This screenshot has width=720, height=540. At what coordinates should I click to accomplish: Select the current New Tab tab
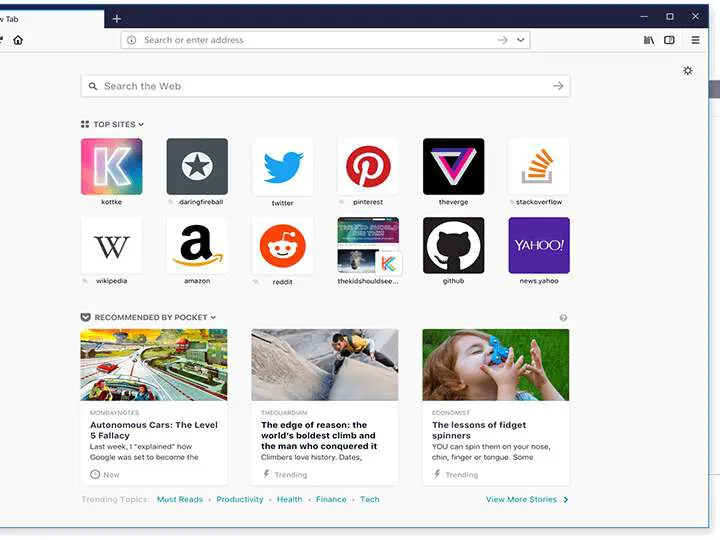point(51,19)
